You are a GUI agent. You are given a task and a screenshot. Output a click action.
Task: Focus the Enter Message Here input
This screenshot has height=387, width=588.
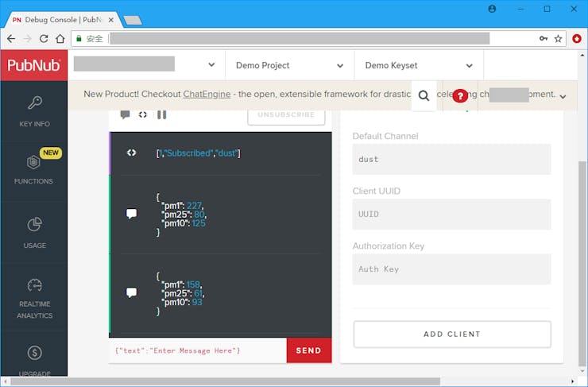coord(198,350)
